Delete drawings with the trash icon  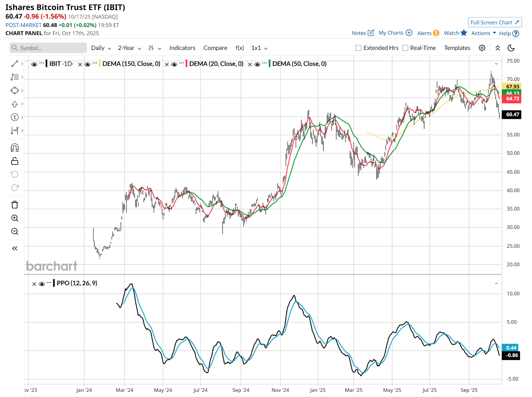pos(15,205)
